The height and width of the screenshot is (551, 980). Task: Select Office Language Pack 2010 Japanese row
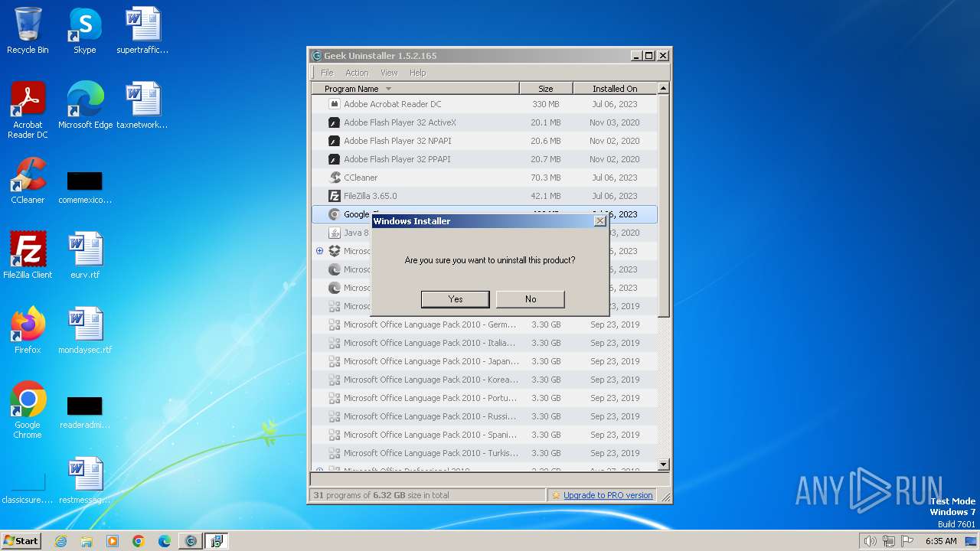pyautogui.click(x=484, y=361)
